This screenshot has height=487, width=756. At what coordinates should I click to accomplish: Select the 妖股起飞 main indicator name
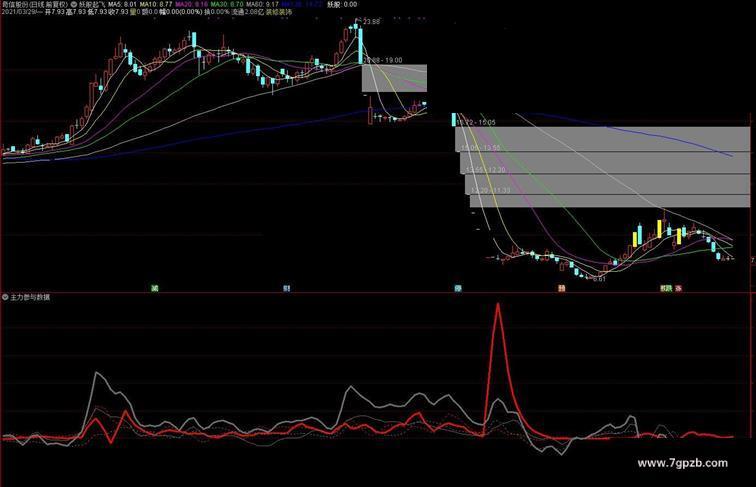pos(92,4)
